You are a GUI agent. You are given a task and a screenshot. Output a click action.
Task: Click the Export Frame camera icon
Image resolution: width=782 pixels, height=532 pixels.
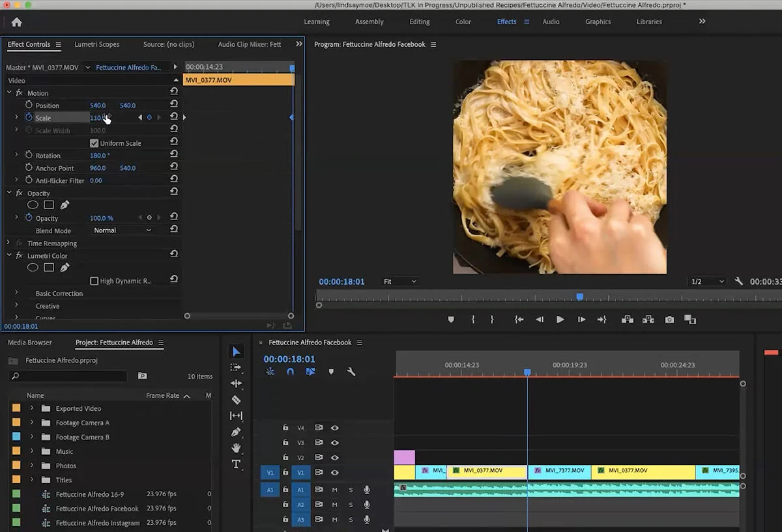(x=669, y=320)
